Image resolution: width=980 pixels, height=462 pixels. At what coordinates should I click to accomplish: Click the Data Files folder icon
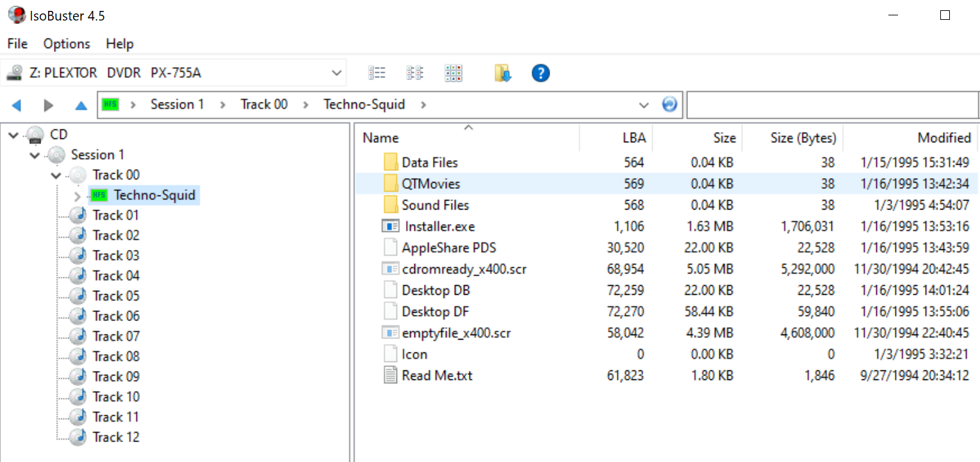(x=391, y=163)
